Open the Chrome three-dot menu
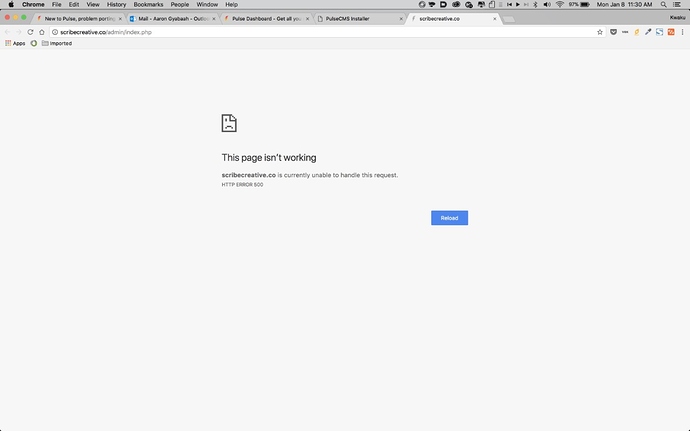 click(682, 32)
